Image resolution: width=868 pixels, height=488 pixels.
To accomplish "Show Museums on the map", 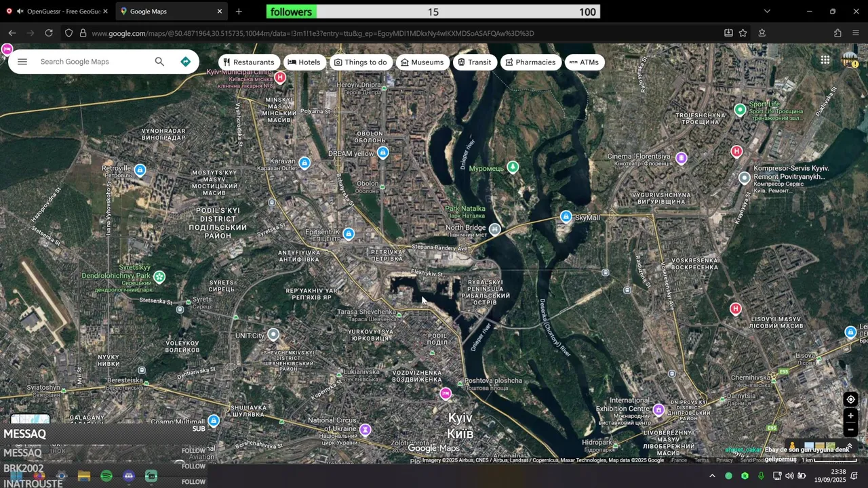I will [x=422, y=62].
